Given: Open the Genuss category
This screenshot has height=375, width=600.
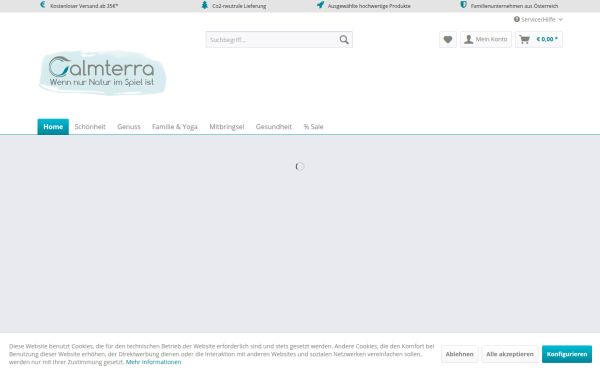Looking at the screenshot, I should [x=129, y=127].
